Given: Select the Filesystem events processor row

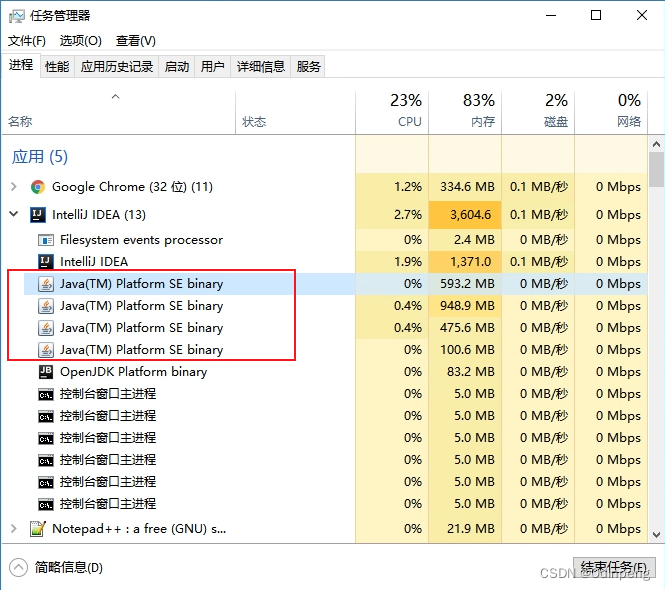Looking at the screenshot, I should (324, 240).
